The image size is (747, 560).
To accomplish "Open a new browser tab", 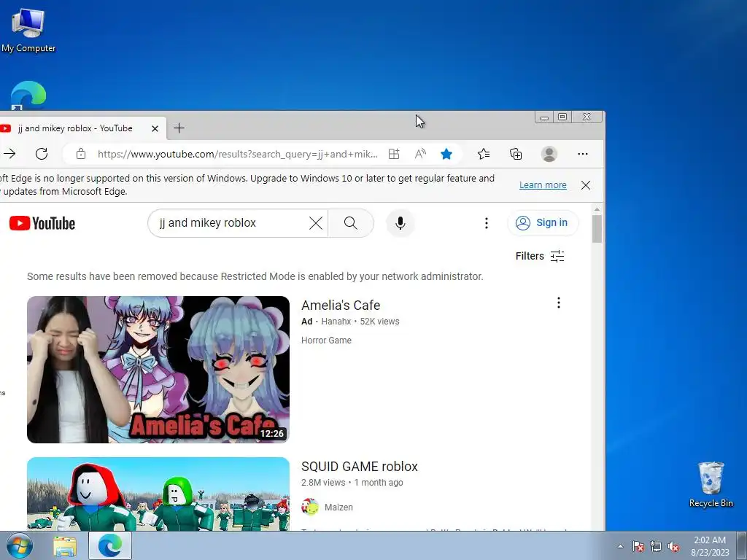I will 179,128.
